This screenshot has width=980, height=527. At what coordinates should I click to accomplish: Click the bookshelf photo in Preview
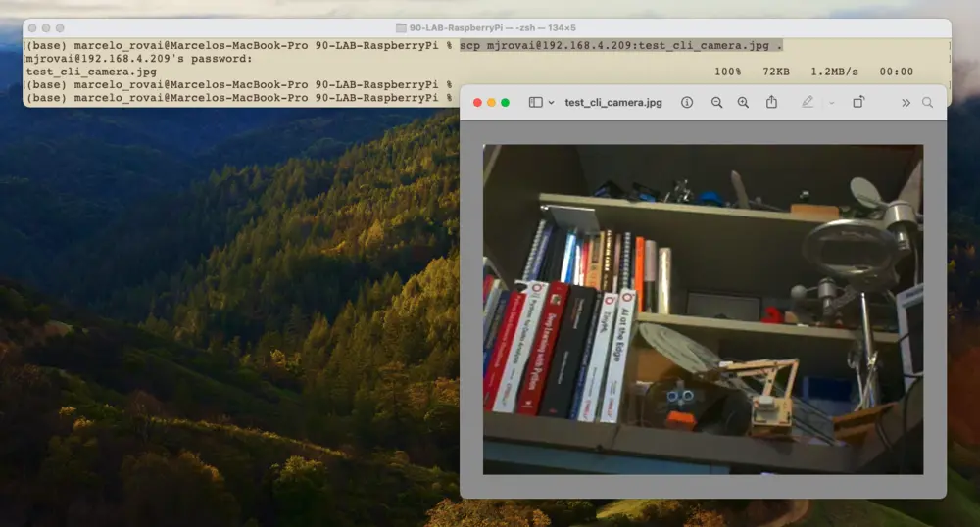click(703, 310)
